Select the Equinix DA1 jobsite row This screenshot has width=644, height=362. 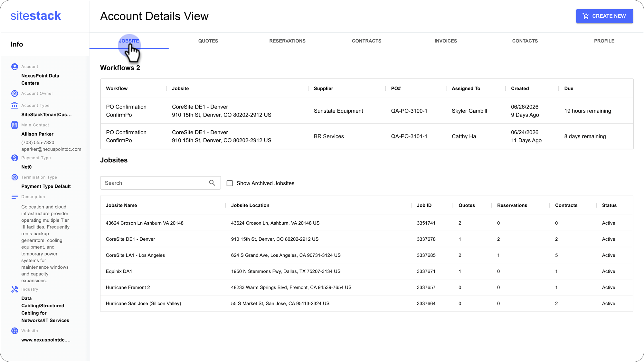point(366,271)
